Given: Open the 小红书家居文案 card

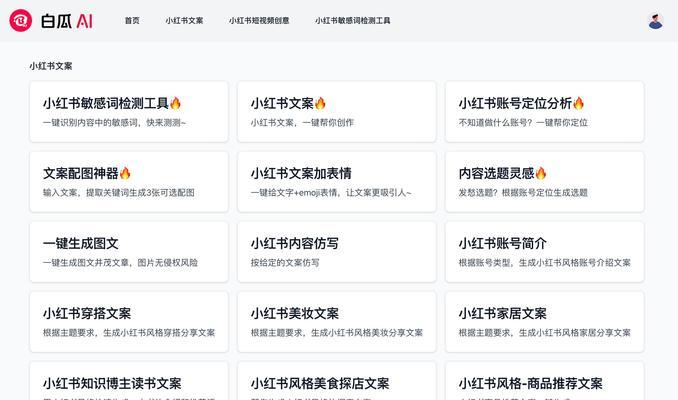Looking at the screenshot, I should coord(544,322).
